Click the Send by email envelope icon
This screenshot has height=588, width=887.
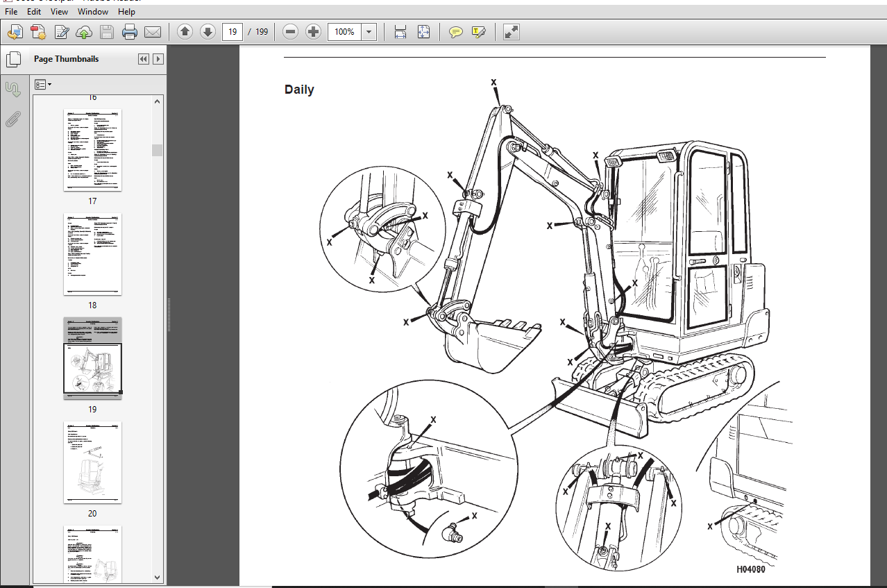(152, 32)
